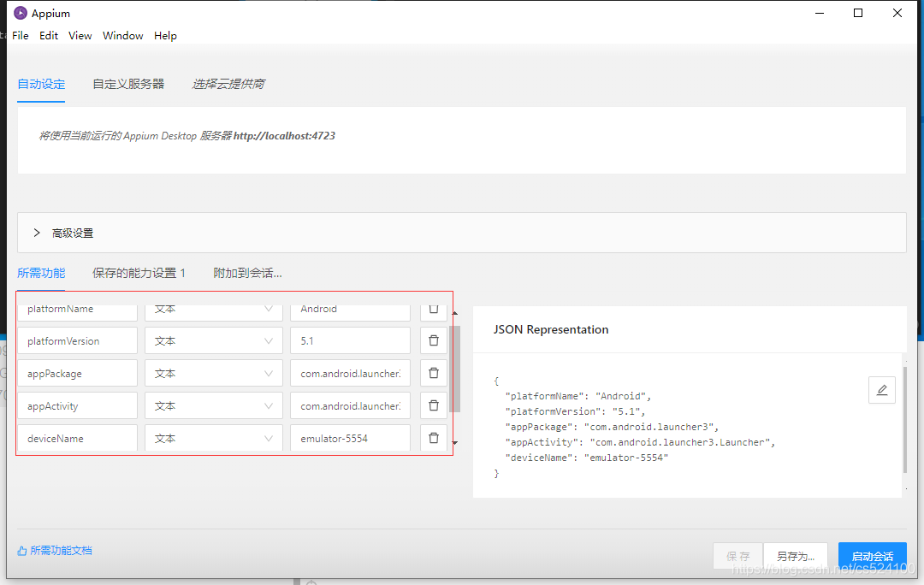Screen dimensions: 924x585
Task: Open type dropdown for platformVersion row
Action: pos(213,340)
